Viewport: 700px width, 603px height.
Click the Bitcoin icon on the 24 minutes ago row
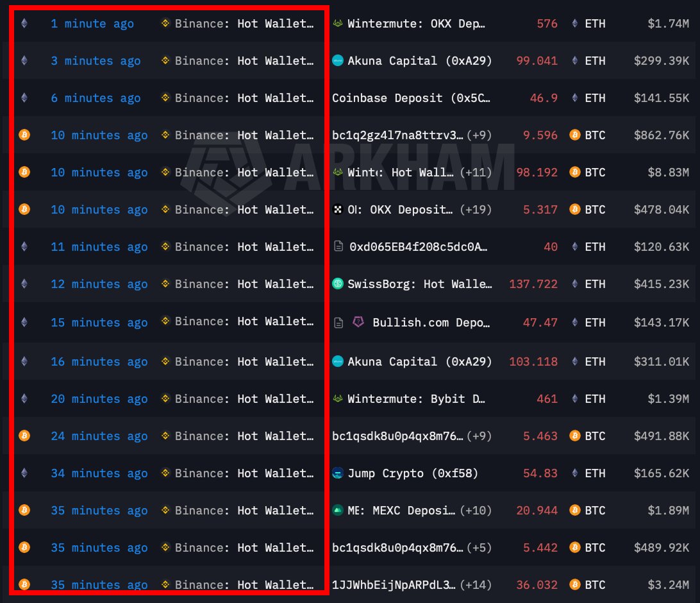[24, 436]
